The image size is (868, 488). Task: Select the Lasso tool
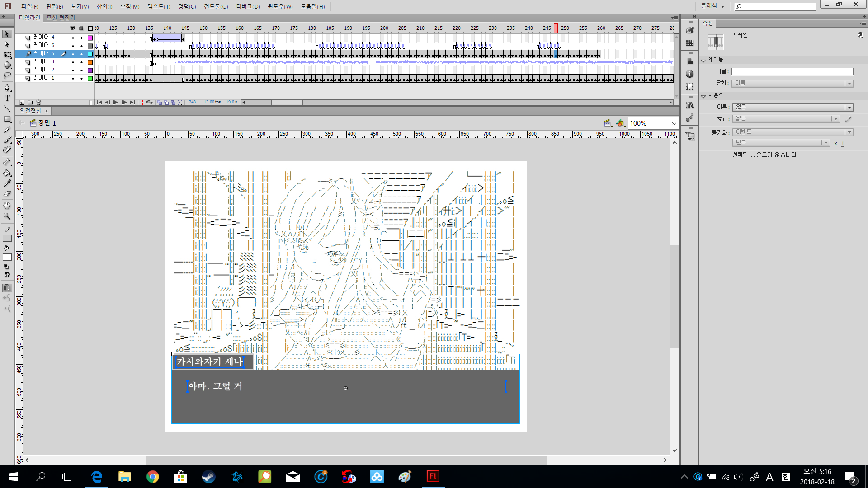pyautogui.click(x=7, y=76)
